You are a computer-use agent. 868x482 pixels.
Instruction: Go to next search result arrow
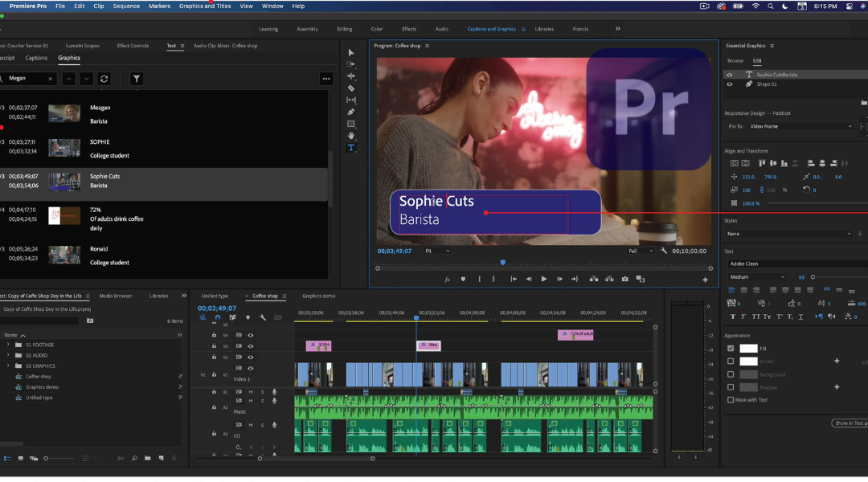tap(86, 79)
